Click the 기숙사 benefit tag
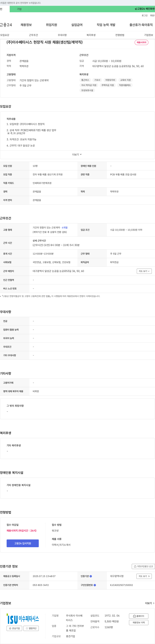Screen dimensions: 155x644 (x=97, y=80)
